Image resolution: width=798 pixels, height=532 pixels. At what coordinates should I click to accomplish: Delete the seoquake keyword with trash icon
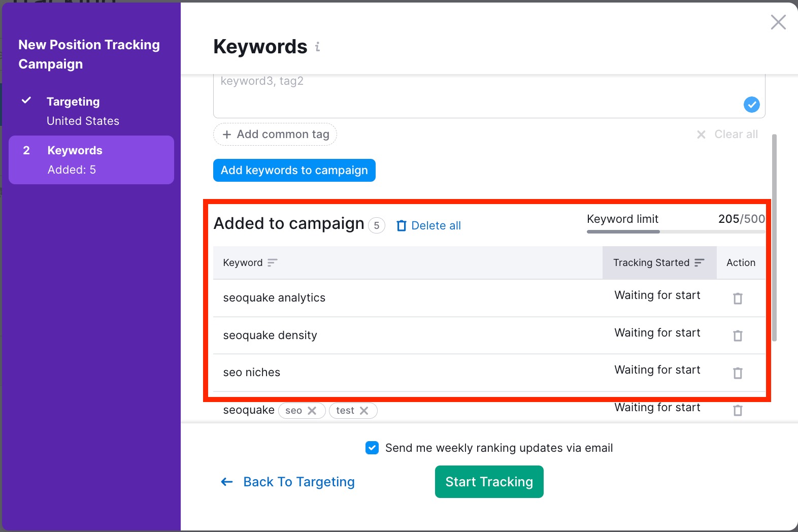(738, 410)
